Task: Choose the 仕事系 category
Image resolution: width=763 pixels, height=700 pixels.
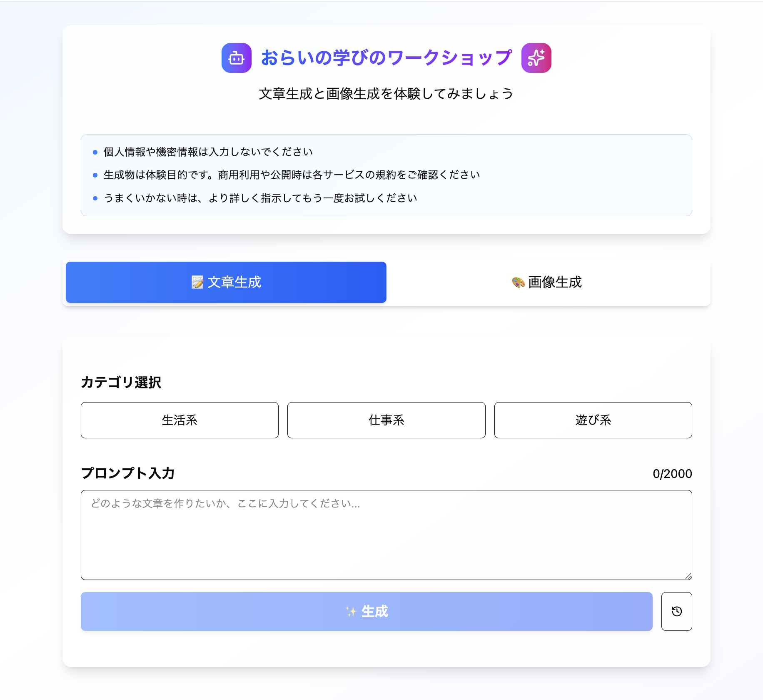Action: coord(386,420)
